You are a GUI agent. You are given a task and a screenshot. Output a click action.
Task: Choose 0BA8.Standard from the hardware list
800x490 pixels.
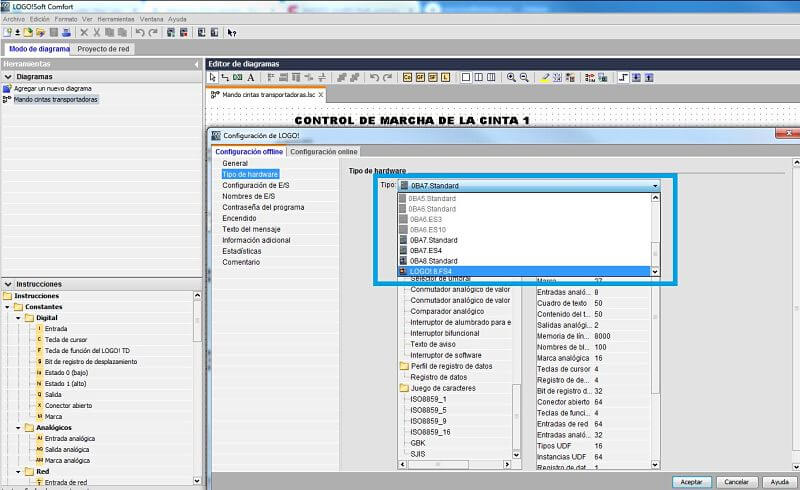point(433,261)
